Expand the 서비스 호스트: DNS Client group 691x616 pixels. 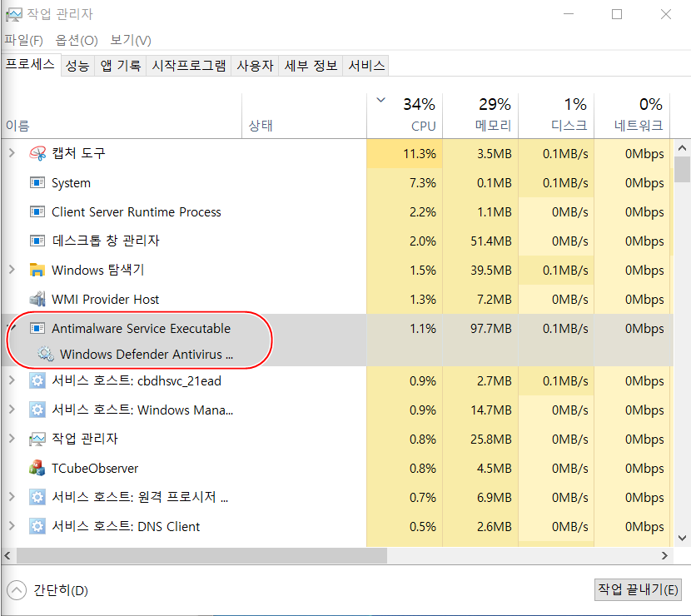click(12, 525)
